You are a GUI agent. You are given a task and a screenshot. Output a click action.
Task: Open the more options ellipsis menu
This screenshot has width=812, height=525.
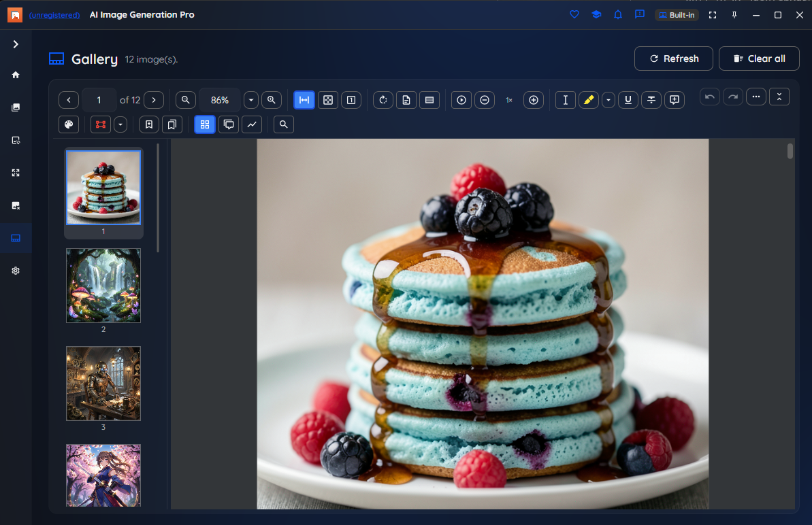[x=756, y=97]
